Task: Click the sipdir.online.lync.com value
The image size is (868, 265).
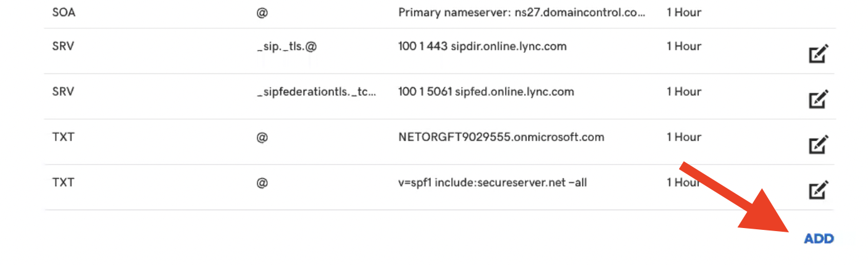Action: (x=482, y=46)
